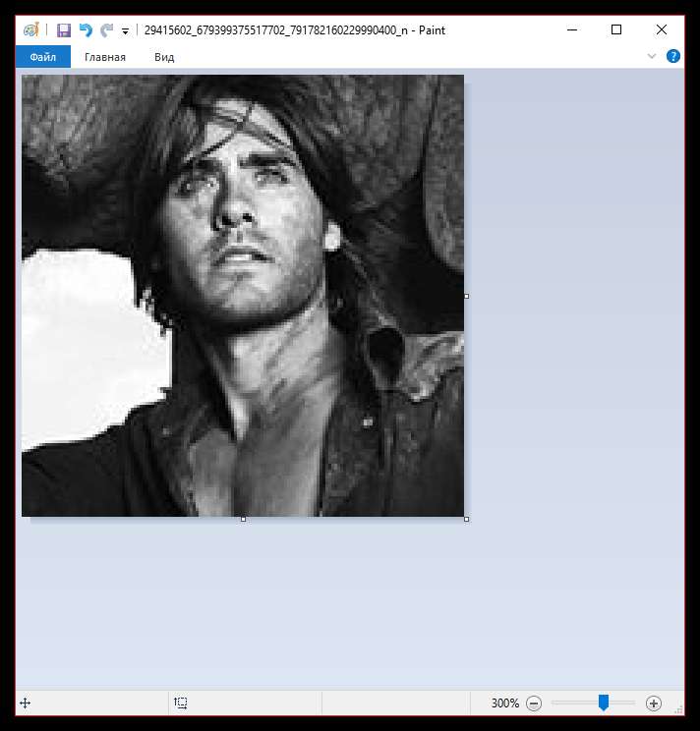Viewport: 700px width, 731px height.
Task: Maximize the Paint window
Action: tap(616, 29)
